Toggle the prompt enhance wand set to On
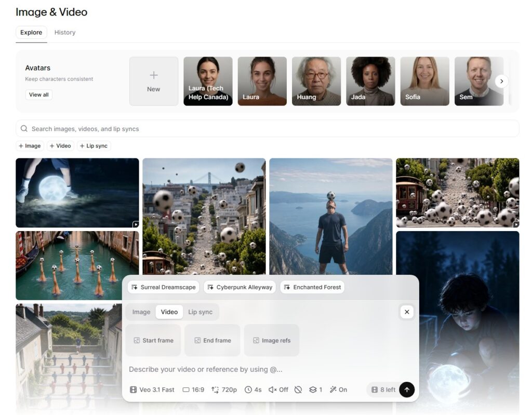This screenshot has height=415, width=532. [x=338, y=390]
